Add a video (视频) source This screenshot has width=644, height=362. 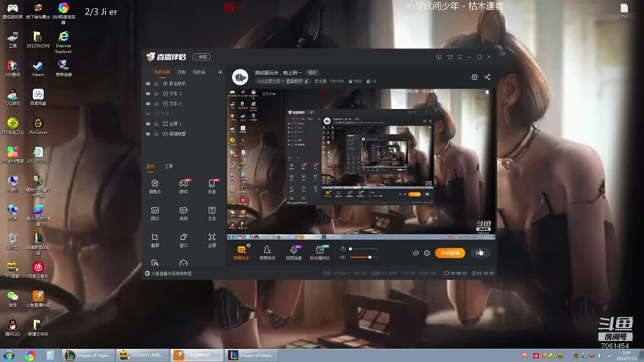pyautogui.click(x=184, y=213)
